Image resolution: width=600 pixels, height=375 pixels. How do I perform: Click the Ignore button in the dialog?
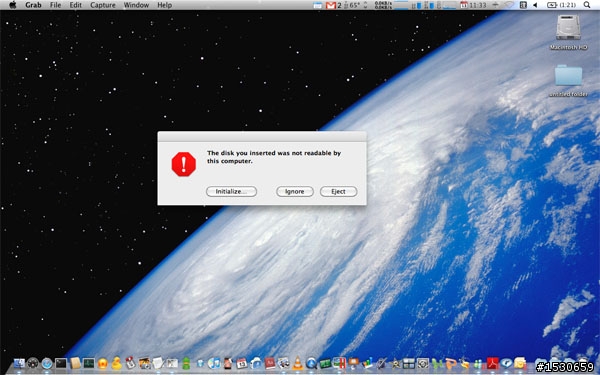tap(295, 191)
